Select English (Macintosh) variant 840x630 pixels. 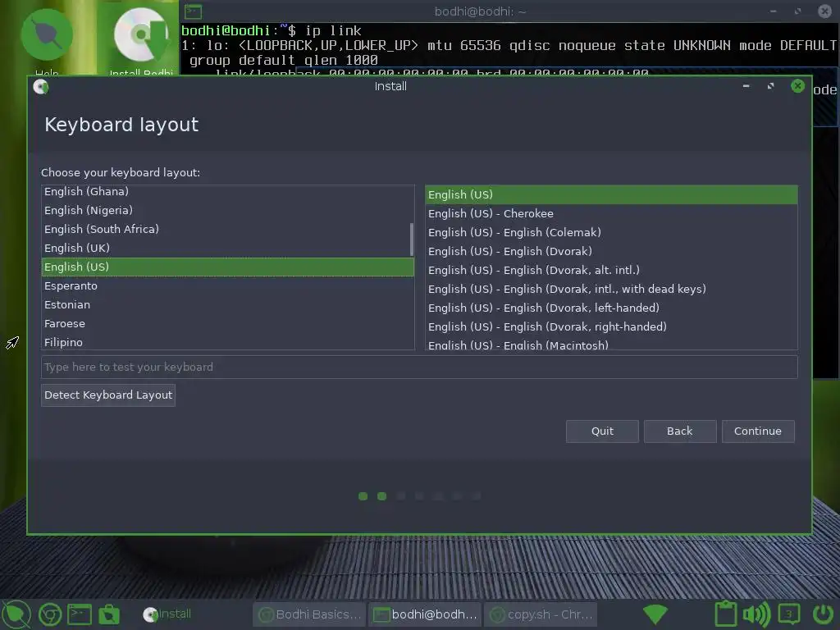(x=611, y=344)
